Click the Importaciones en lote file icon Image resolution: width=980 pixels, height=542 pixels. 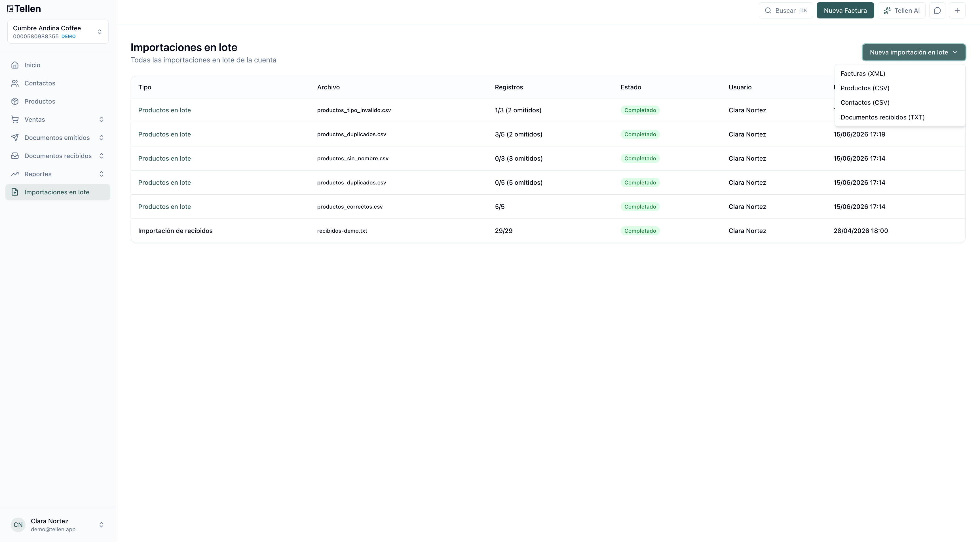pos(15,192)
